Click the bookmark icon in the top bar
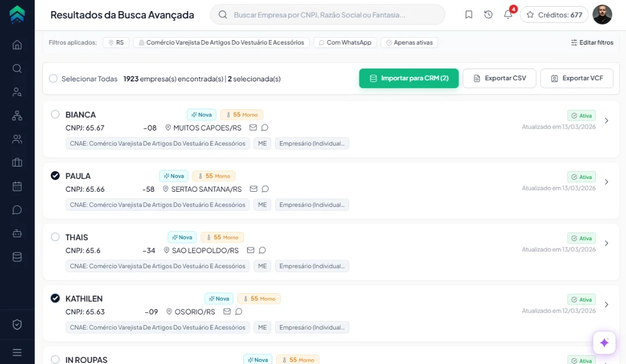The width and height of the screenshot is (626, 364). pyautogui.click(x=469, y=14)
